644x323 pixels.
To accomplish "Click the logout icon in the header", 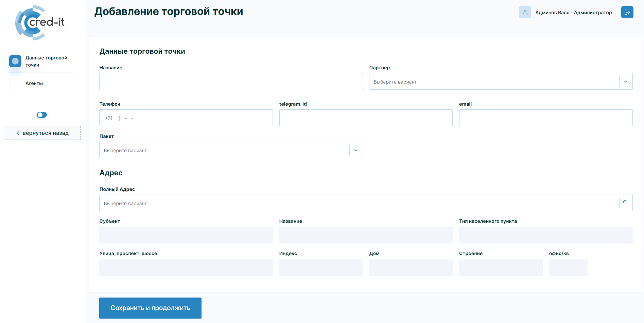I will [x=627, y=12].
